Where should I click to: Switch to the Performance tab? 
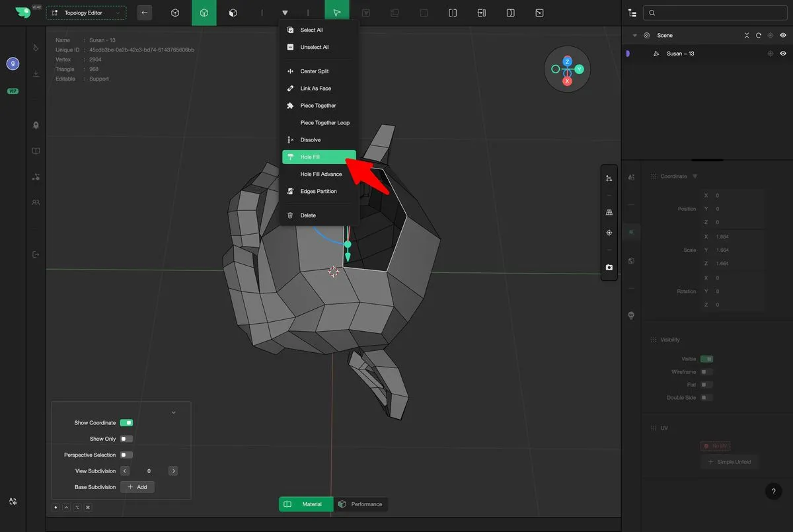[361, 504]
